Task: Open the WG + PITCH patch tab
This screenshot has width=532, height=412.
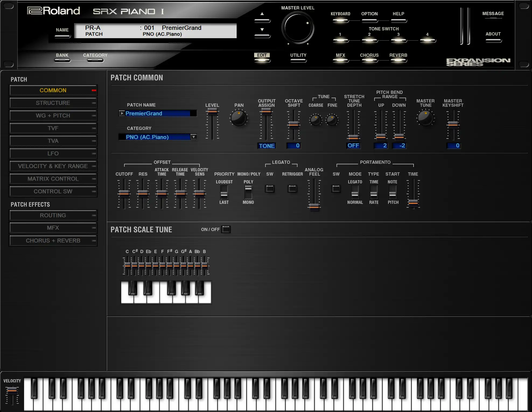Action: pyautogui.click(x=53, y=116)
